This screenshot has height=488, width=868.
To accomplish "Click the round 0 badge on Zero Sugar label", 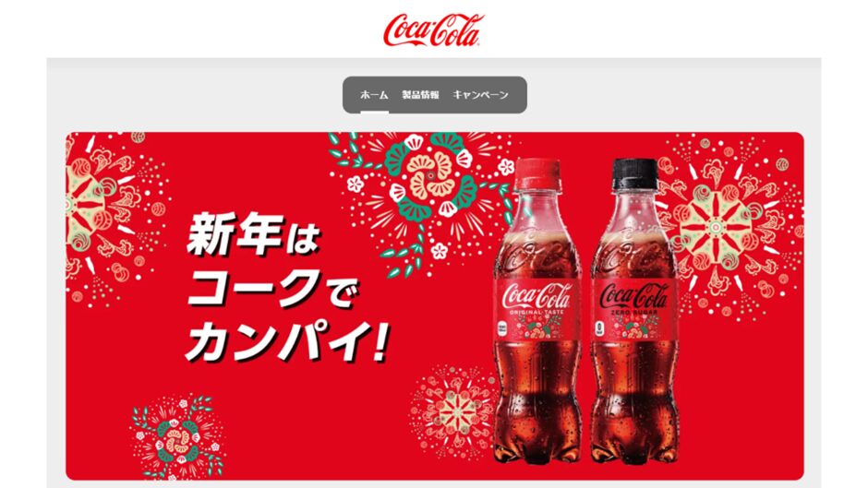I will pyautogui.click(x=599, y=327).
